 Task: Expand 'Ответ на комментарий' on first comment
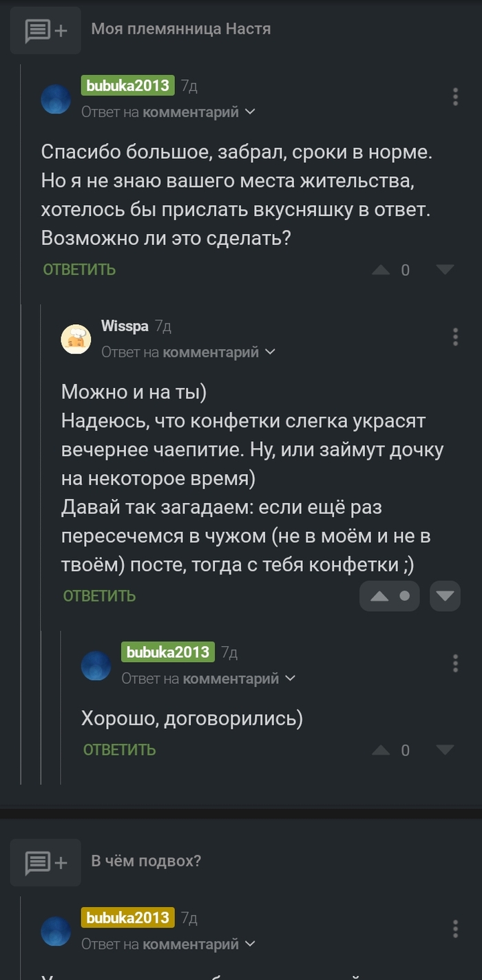tap(169, 111)
